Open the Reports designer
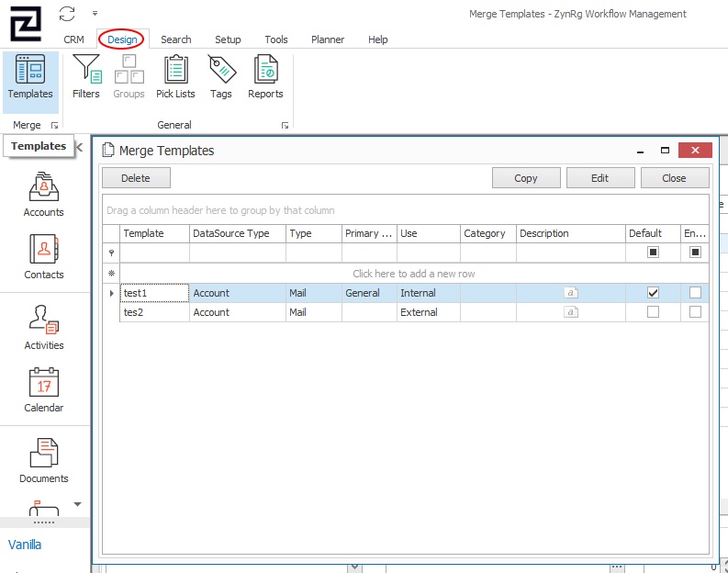This screenshot has height=573, width=728. [265, 77]
